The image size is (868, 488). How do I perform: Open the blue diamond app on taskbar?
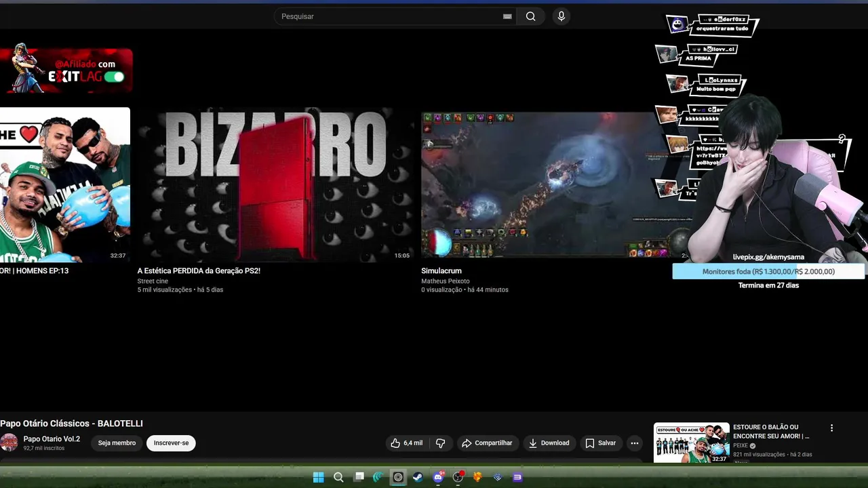click(497, 477)
